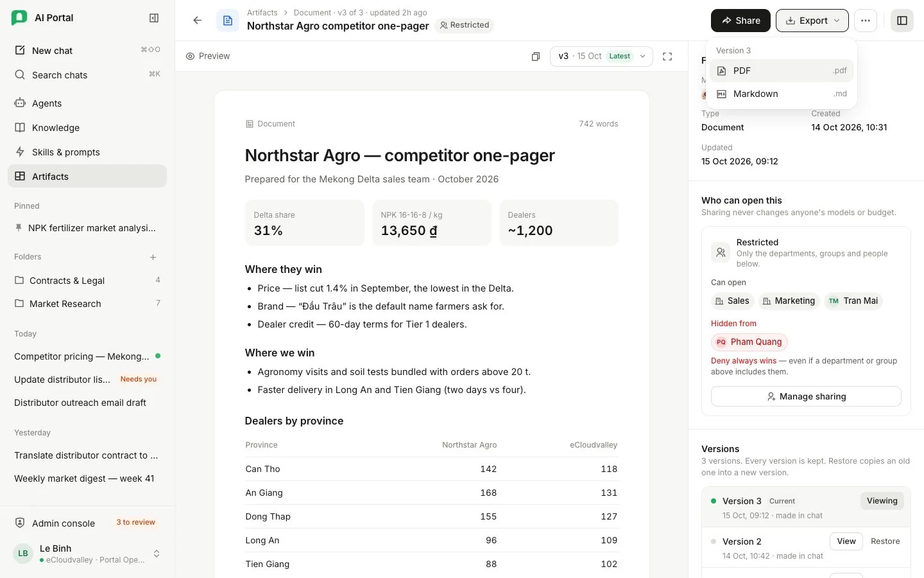Open the AI Portal logo
The height and width of the screenshot is (578, 924).
point(19,18)
